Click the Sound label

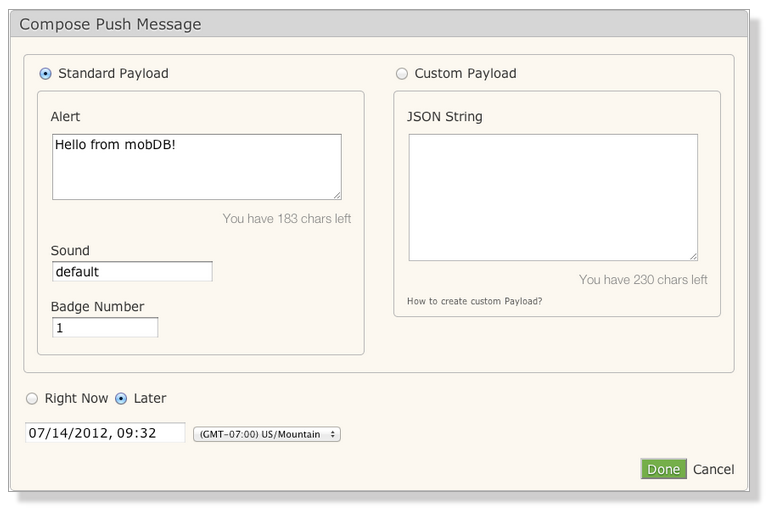(70, 250)
